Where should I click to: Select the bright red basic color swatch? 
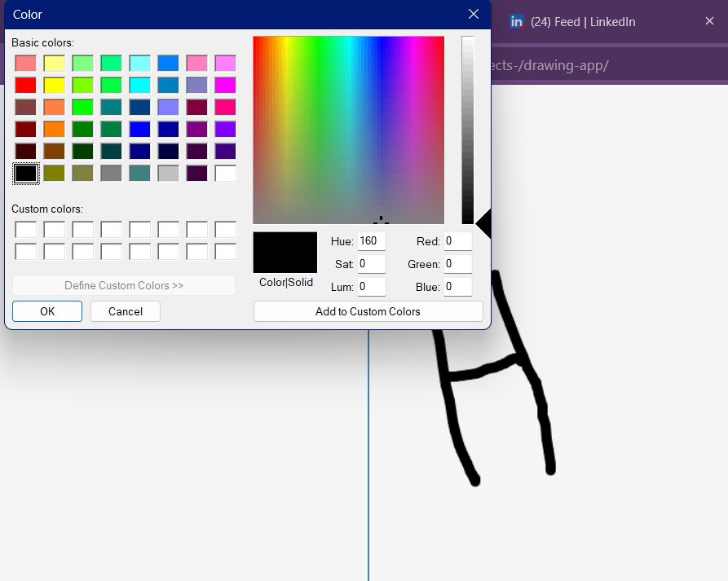click(25, 85)
